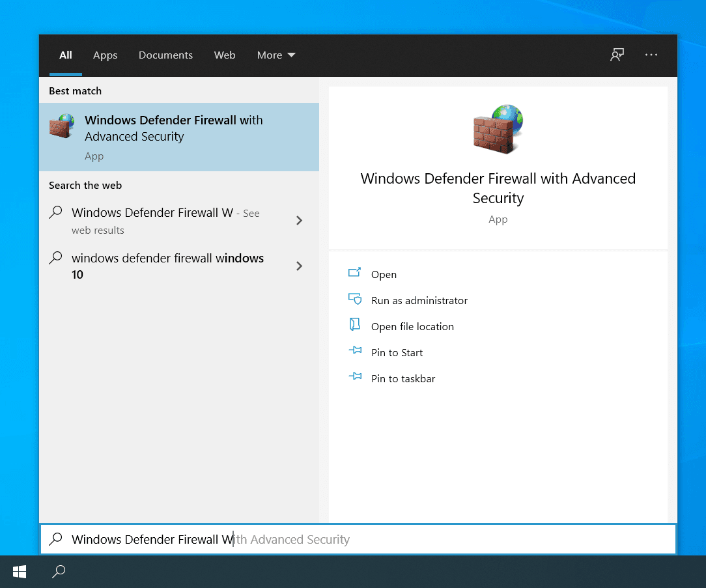Screen dimensions: 706x588
Task: Switch to the Apps tab
Action: [105, 55]
